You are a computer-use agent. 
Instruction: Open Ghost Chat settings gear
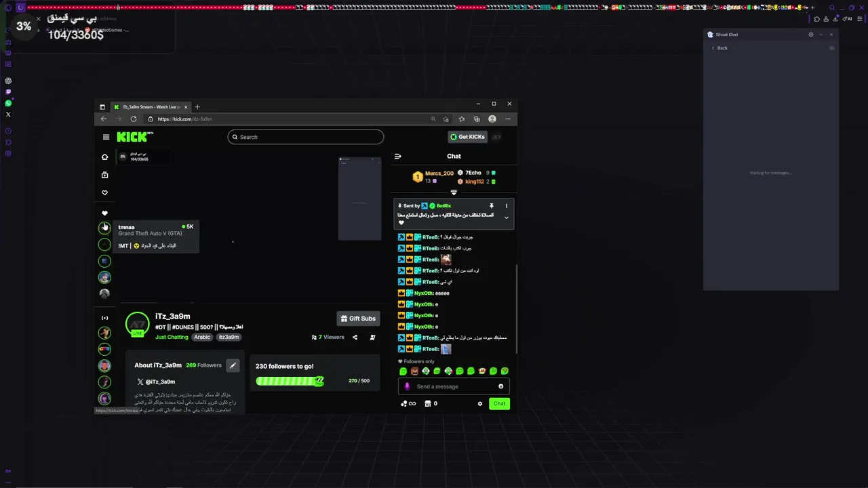[x=810, y=35]
